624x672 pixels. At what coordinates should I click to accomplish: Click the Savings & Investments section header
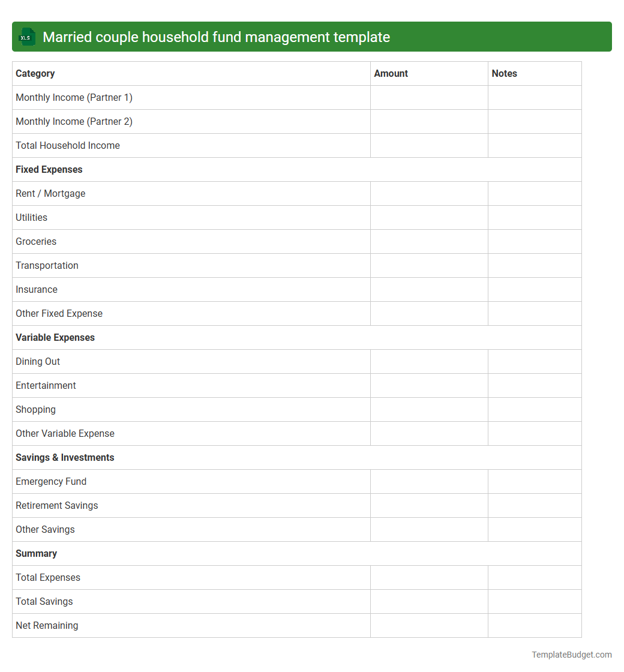click(x=65, y=457)
